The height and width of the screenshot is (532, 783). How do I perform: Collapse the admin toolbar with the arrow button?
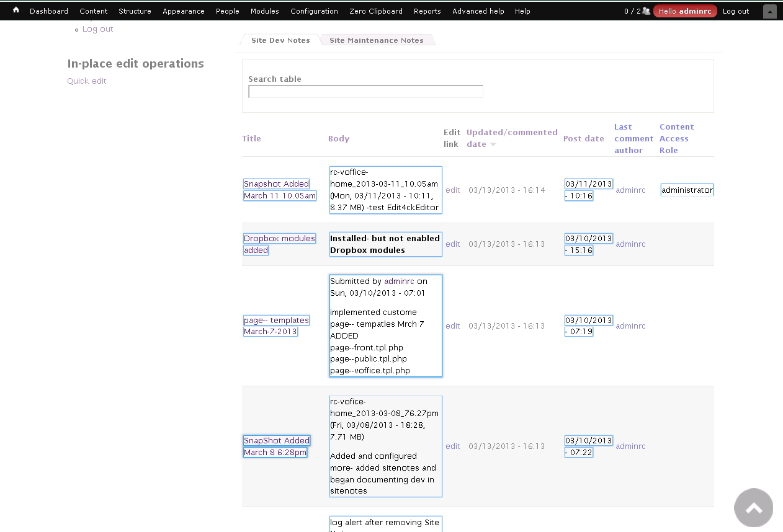[769, 11]
